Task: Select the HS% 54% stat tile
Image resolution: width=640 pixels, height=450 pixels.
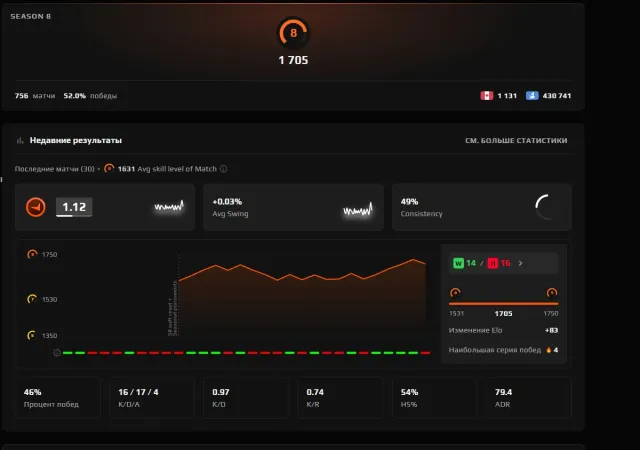Action: pyautogui.click(x=434, y=398)
